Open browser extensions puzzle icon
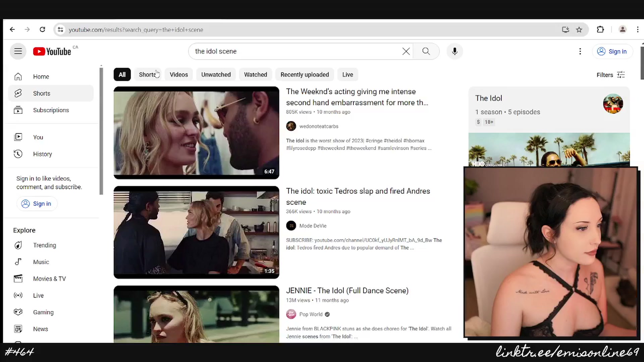This screenshot has height=362, width=644. click(600, 29)
